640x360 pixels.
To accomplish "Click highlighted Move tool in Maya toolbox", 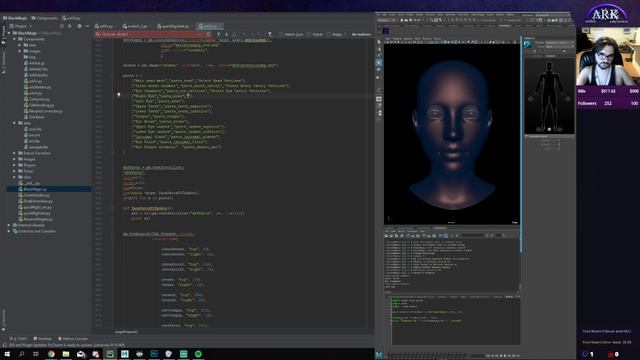I will (x=379, y=62).
